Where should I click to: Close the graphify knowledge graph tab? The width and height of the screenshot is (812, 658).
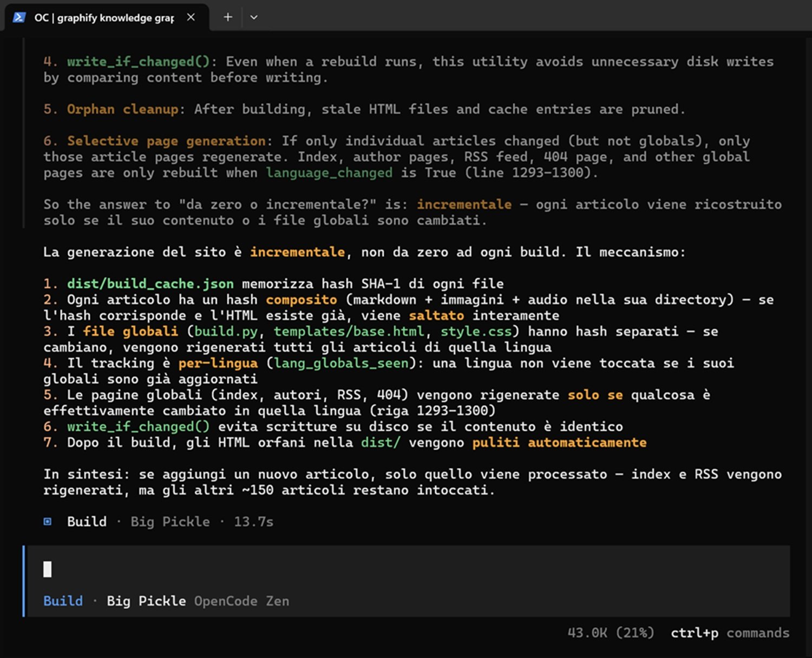tap(191, 17)
